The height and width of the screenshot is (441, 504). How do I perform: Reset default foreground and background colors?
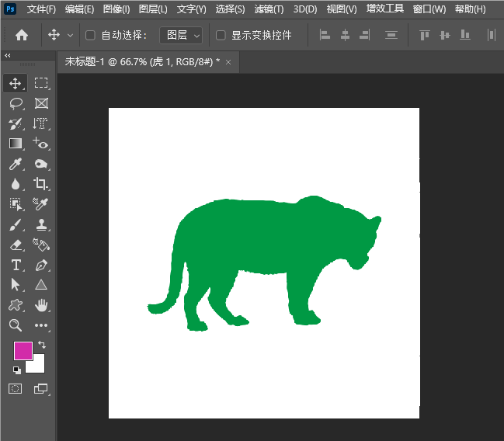click(x=17, y=370)
